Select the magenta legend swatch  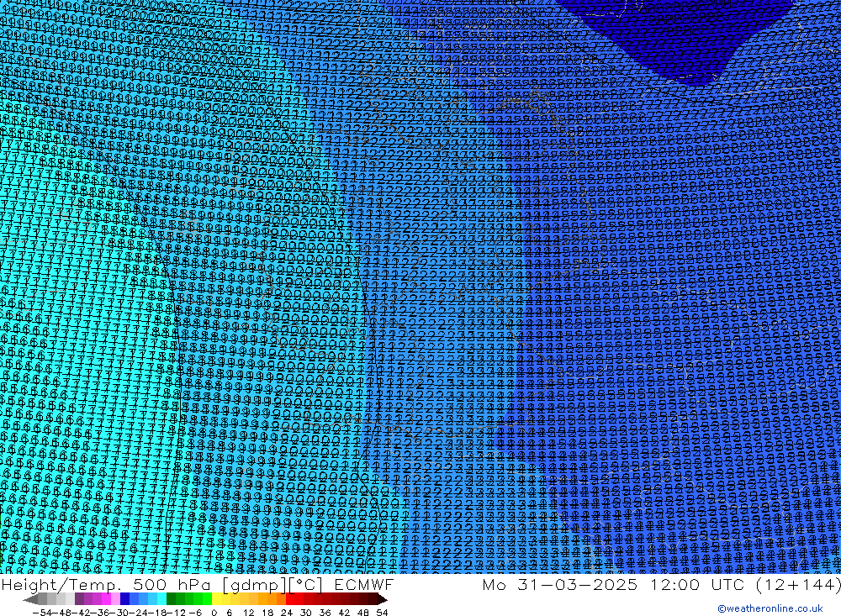[x=106, y=599]
